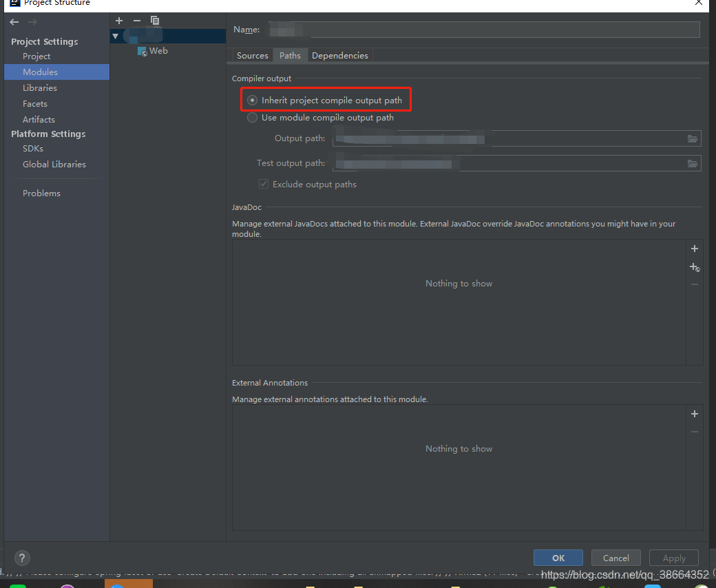This screenshot has height=588, width=716.
Task: Add external annotation with plus icon
Action: point(695,414)
